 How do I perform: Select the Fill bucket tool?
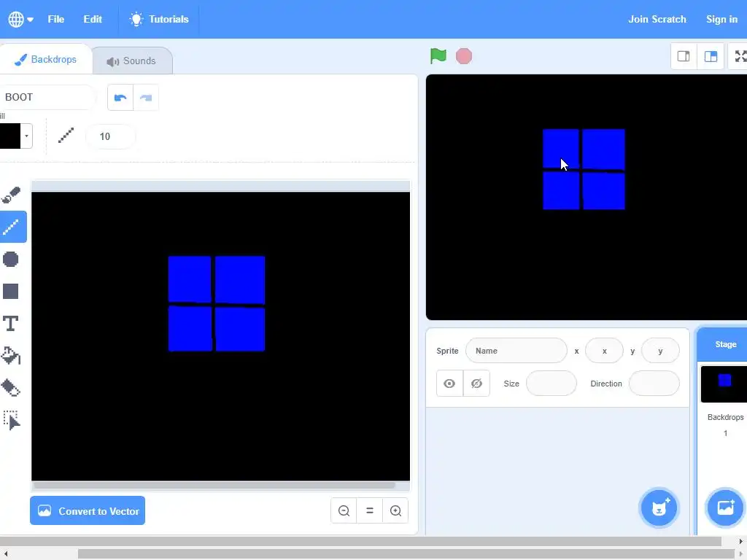11,356
